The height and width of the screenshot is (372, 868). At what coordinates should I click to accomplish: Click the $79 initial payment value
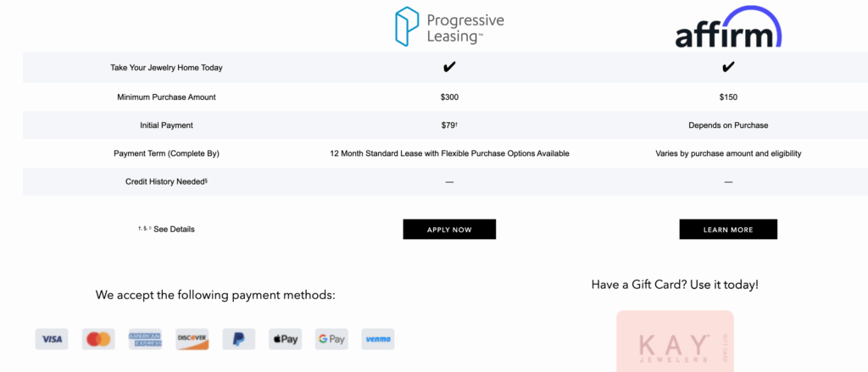point(448,125)
